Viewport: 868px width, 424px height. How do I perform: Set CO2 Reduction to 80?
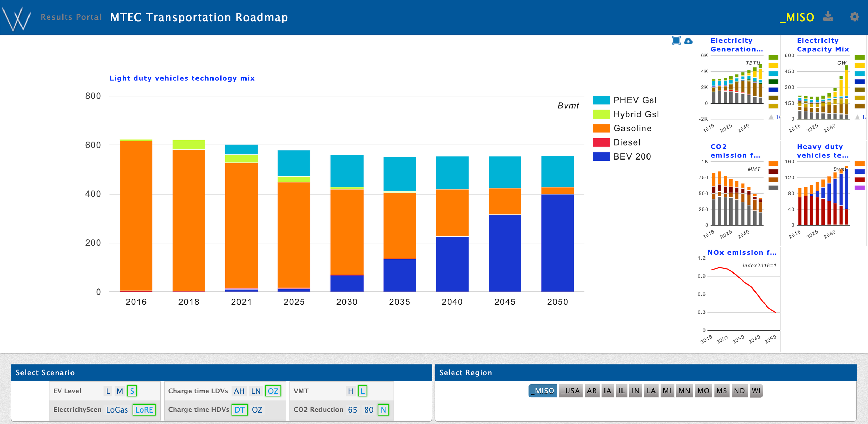click(x=369, y=410)
